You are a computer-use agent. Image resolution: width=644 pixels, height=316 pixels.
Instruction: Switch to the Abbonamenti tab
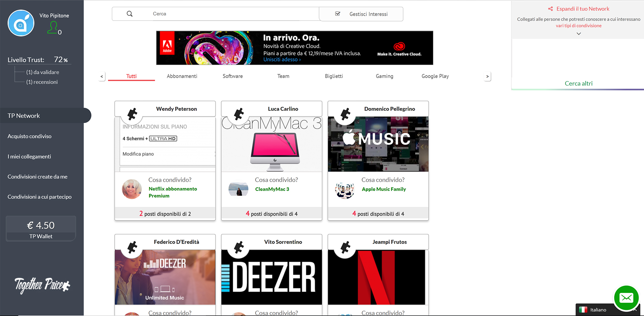(x=182, y=76)
